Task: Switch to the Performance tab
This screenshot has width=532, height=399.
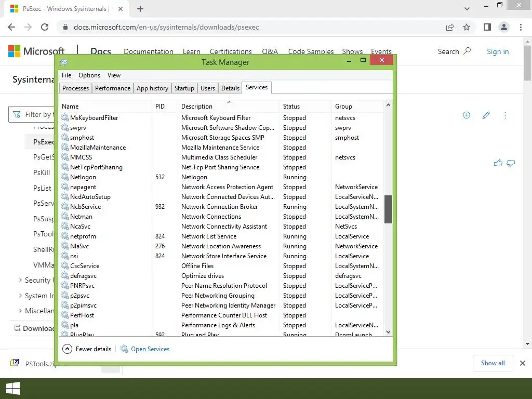Action: 113,88
